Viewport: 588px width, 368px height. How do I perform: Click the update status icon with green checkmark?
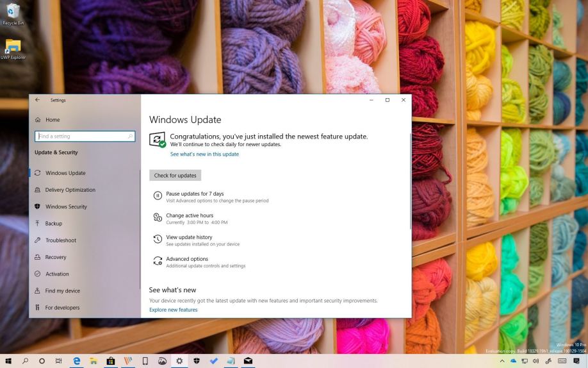158,140
